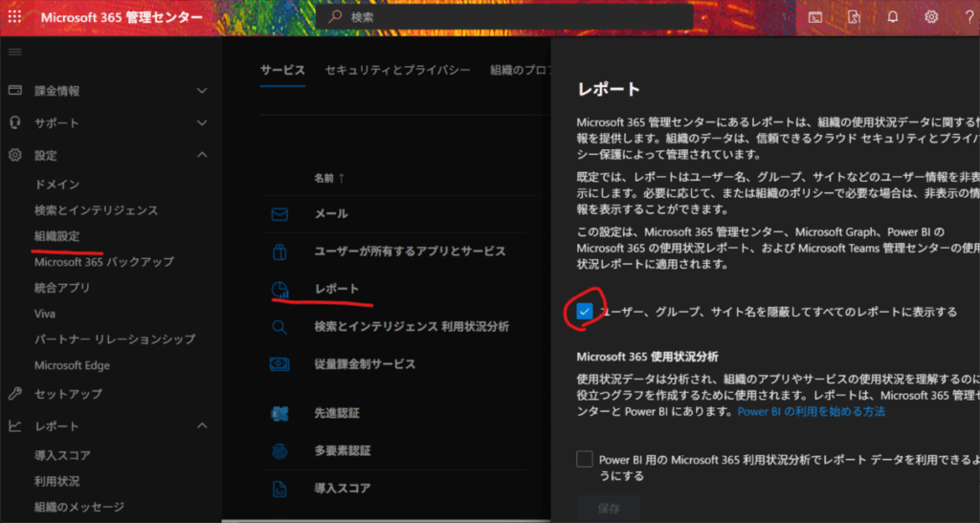Click the chart icon beside レポート in sidebar

[15, 425]
